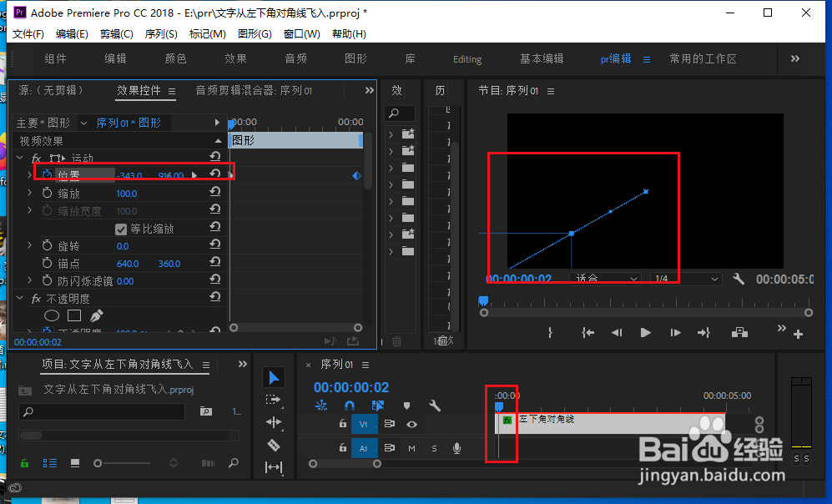Image resolution: width=832 pixels, height=504 pixels.
Task: Click Mark In button in Program monitor
Action: pyautogui.click(x=550, y=333)
